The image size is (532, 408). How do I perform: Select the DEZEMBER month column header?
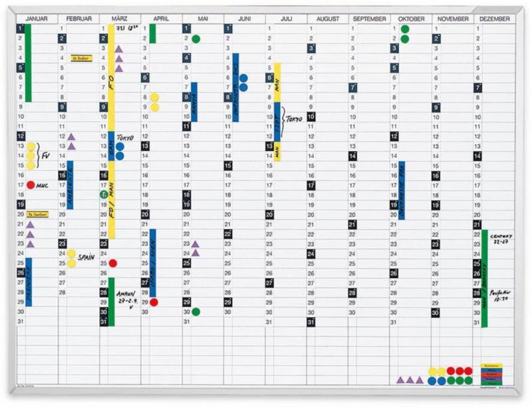pos(493,19)
